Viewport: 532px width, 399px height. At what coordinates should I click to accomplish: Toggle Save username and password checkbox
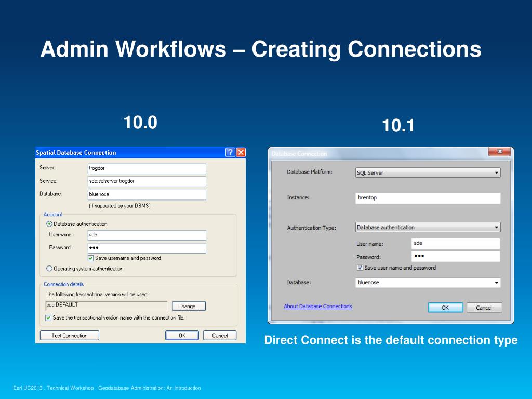pyautogui.click(x=90, y=258)
